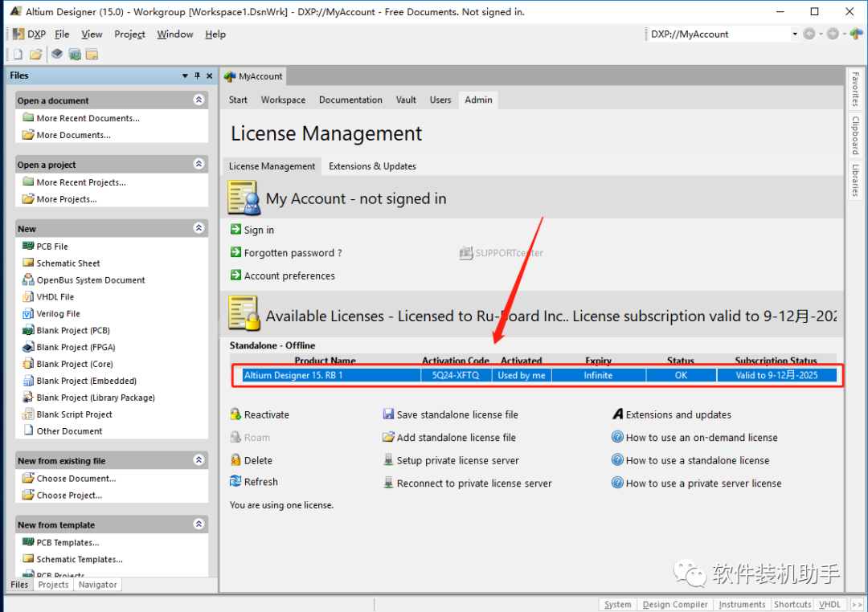Open Blank Project (PCB) item
This screenshot has width=868, height=612.
73,330
